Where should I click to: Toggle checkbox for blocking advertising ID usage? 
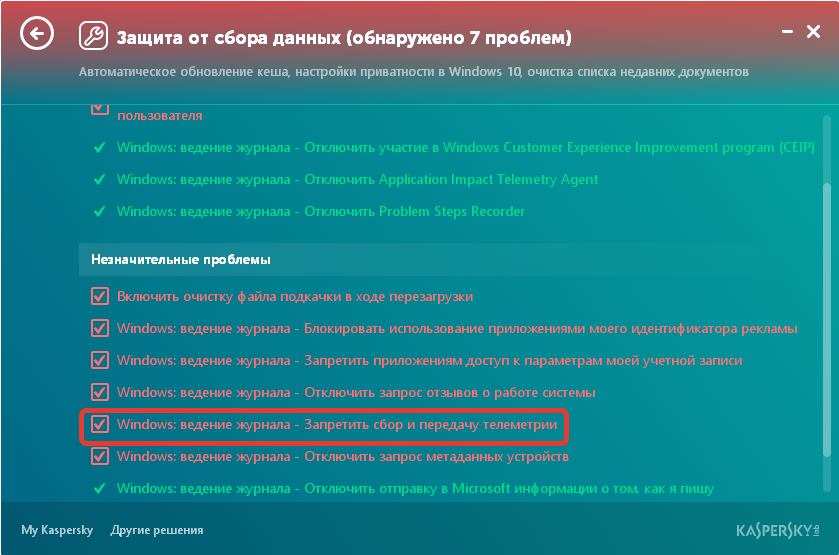tap(99, 329)
